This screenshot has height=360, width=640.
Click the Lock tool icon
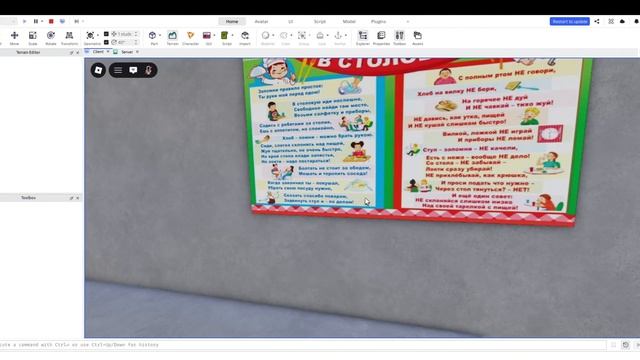point(320,36)
